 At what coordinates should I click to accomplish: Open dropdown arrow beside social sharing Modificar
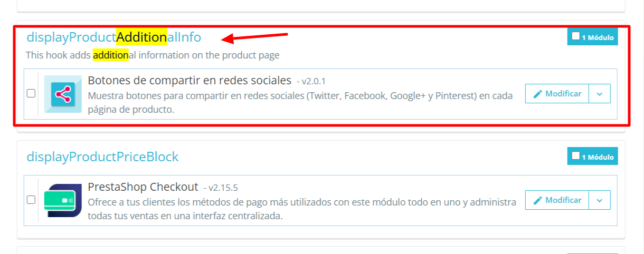point(599,94)
